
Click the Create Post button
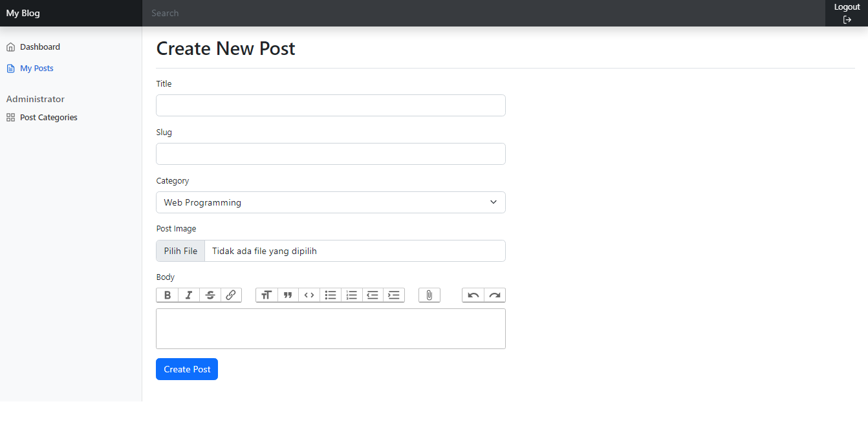click(187, 369)
